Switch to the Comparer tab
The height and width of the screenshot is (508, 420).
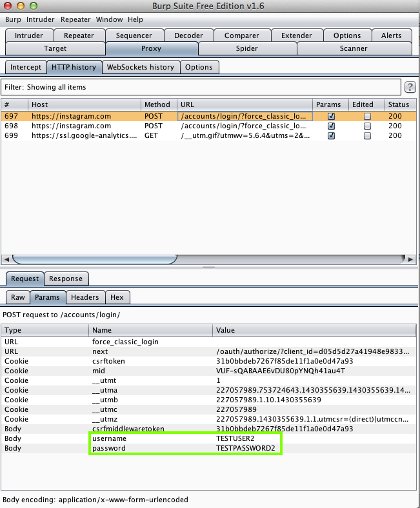click(242, 35)
